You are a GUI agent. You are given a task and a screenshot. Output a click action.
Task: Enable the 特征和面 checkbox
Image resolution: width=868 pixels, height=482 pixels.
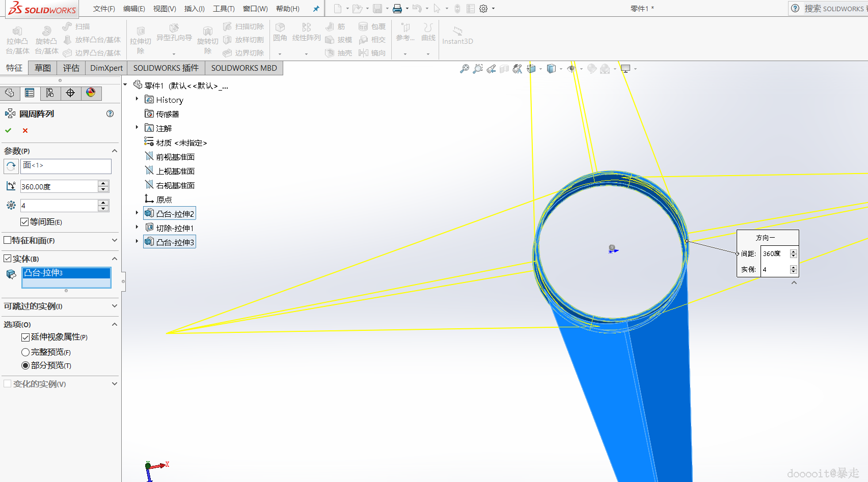point(8,240)
